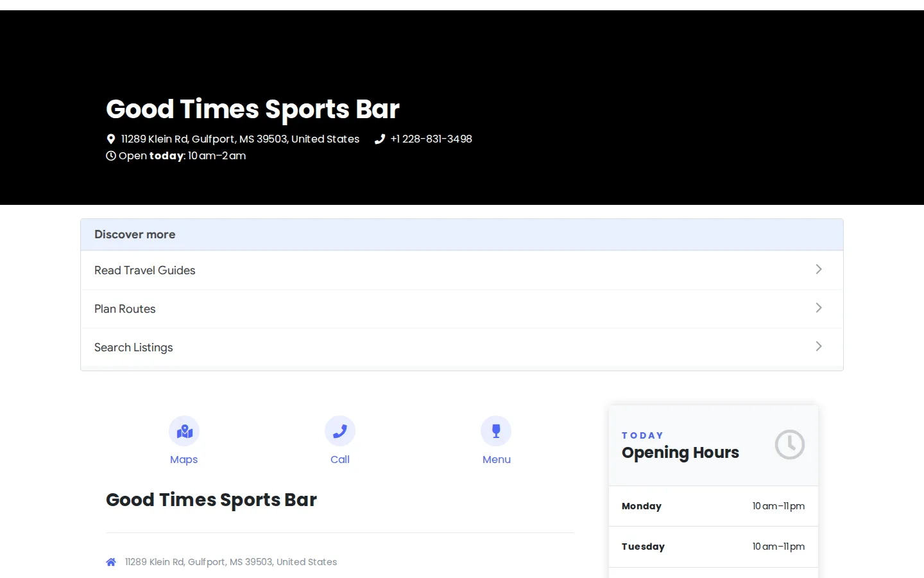Open Search Listings link
924x578 pixels.
462,347
